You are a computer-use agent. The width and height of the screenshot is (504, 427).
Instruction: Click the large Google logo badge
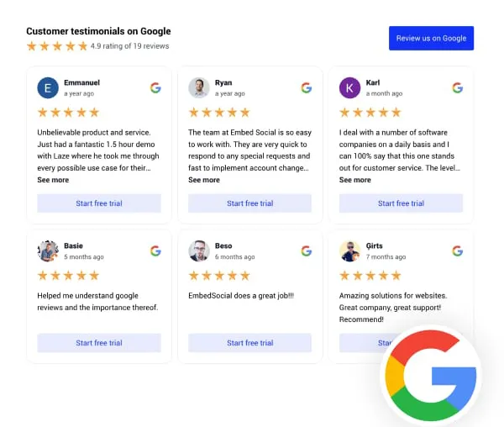tap(431, 376)
